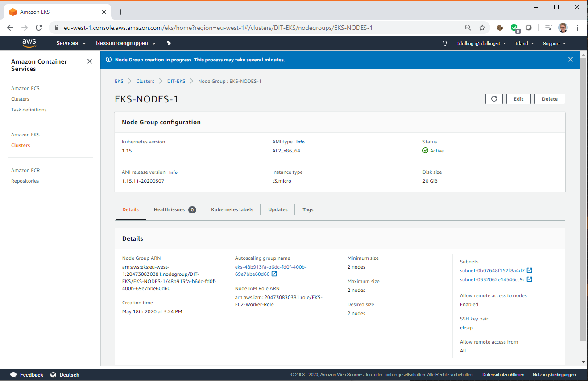Go to DIT-EKS breadcrumb link
This screenshot has width=588, height=381.
(176, 81)
